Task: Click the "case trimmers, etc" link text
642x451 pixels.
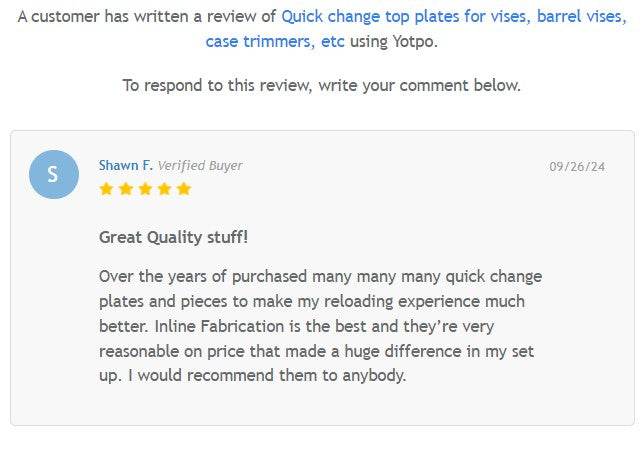Action: (268, 41)
